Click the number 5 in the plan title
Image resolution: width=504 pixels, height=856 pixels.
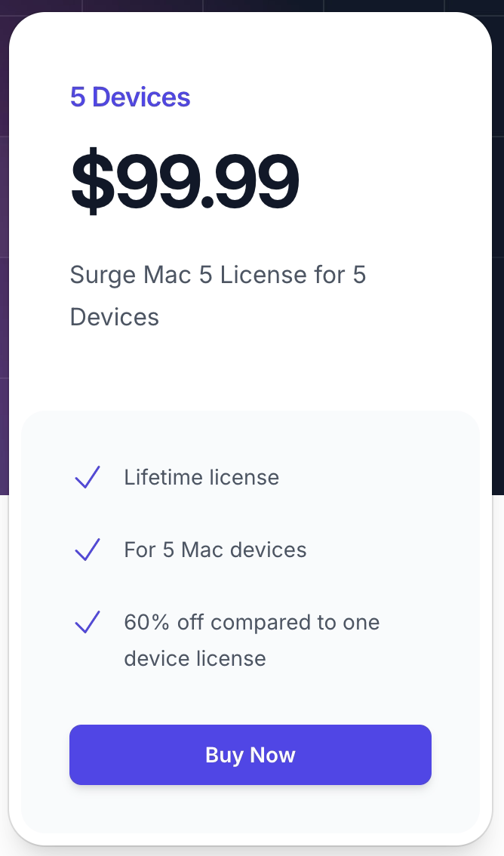click(x=77, y=97)
